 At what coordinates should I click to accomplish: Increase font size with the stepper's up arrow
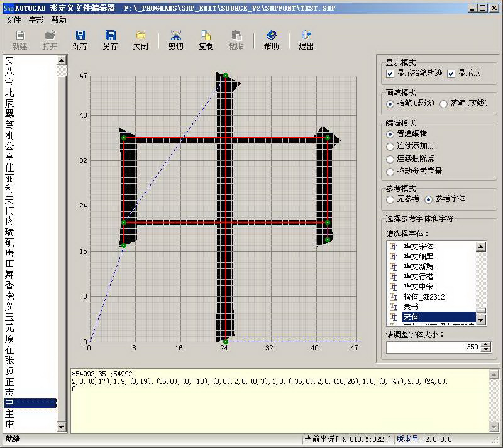486,344
